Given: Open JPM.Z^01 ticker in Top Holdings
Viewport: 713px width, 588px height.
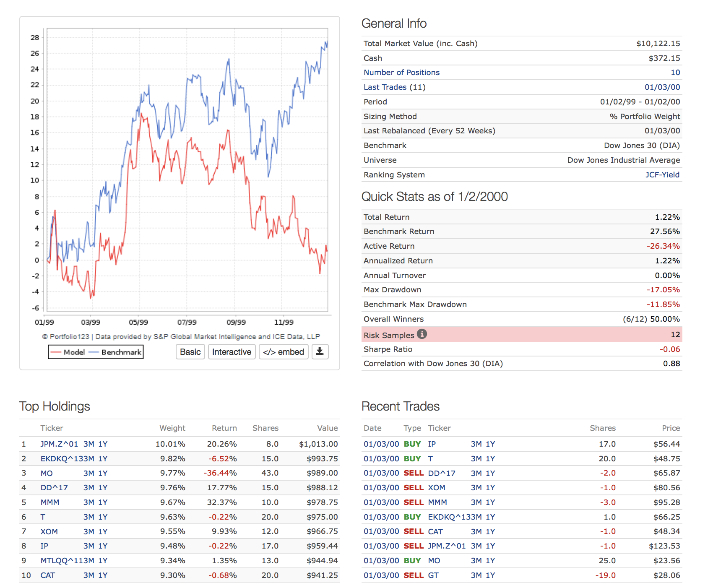Looking at the screenshot, I should 59,444.
